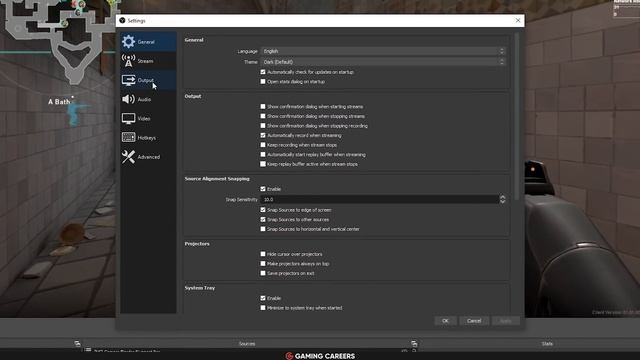Check Hide cursor over projectors
Image resolution: width=640 pixels, height=360 pixels.
(x=263, y=254)
